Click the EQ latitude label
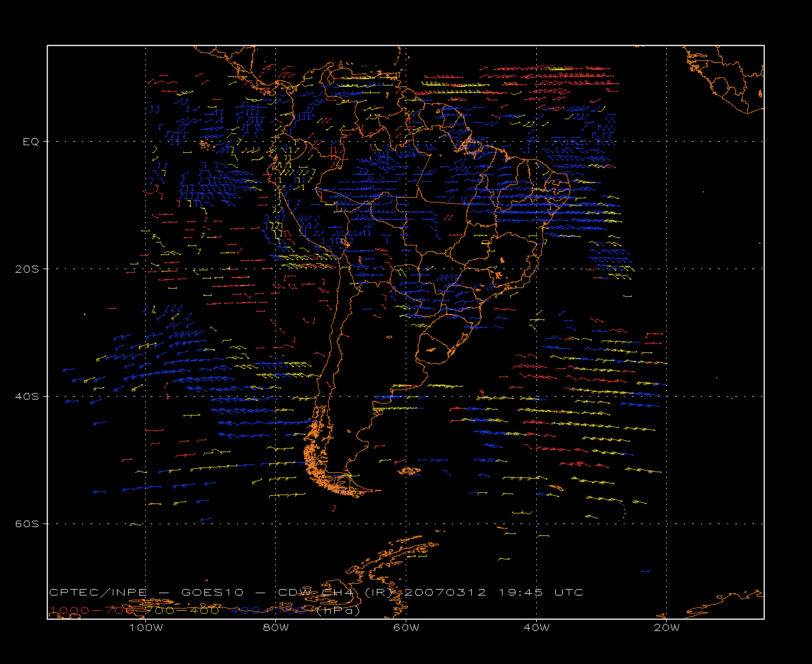Viewport: 812px width, 664px height. click(31, 142)
